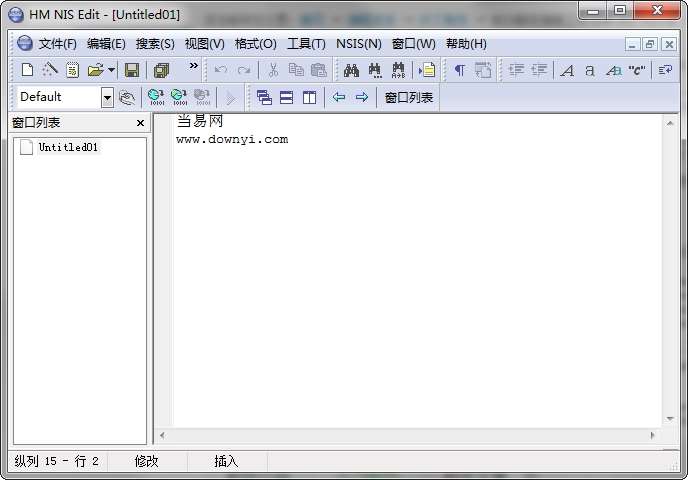Create a new blank script file
Image resolution: width=688 pixels, height=480 pixels.
point(27,70)
